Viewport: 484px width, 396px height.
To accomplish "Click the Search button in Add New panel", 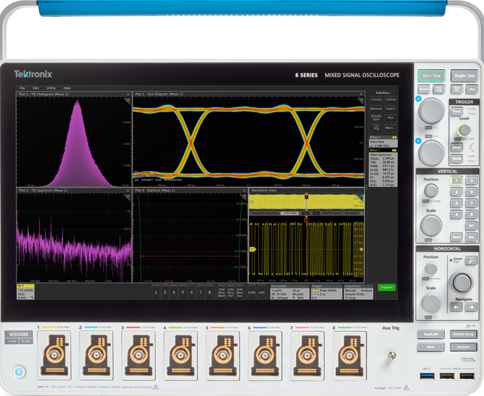I will pyautogui.click(x=390, y=109).
